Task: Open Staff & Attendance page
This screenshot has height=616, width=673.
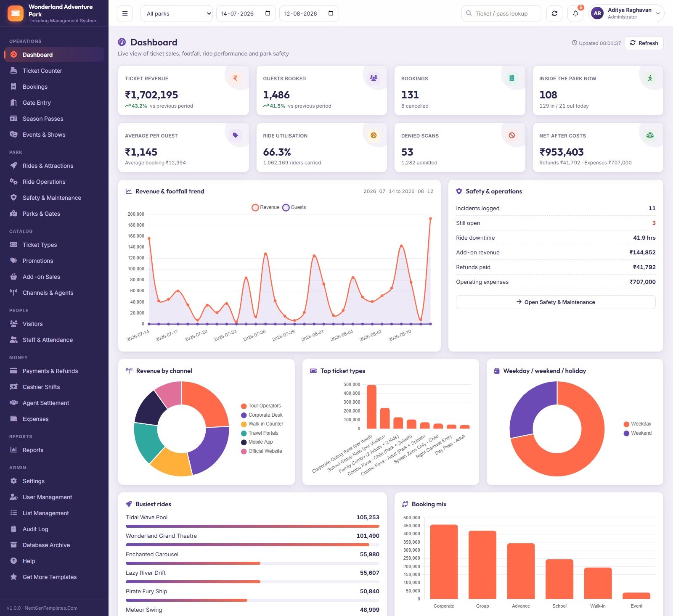Action: tap(54, 340)
